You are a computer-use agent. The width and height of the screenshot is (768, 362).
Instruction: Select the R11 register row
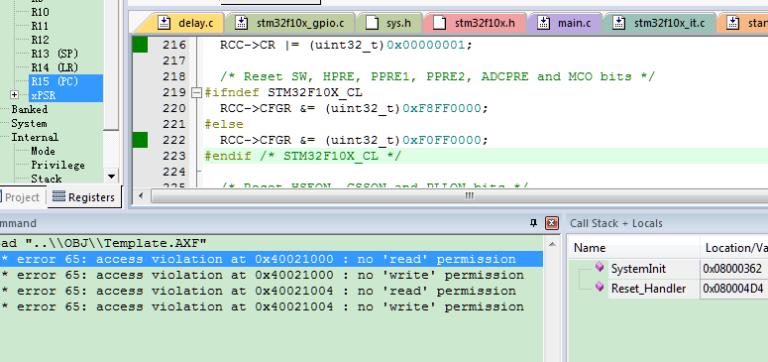point(40,26)
